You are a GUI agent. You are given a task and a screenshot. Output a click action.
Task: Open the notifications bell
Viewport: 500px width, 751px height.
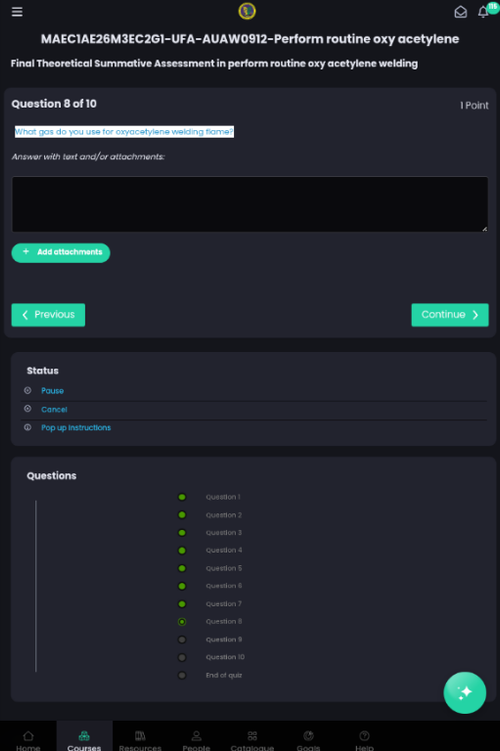pos(483,12)
